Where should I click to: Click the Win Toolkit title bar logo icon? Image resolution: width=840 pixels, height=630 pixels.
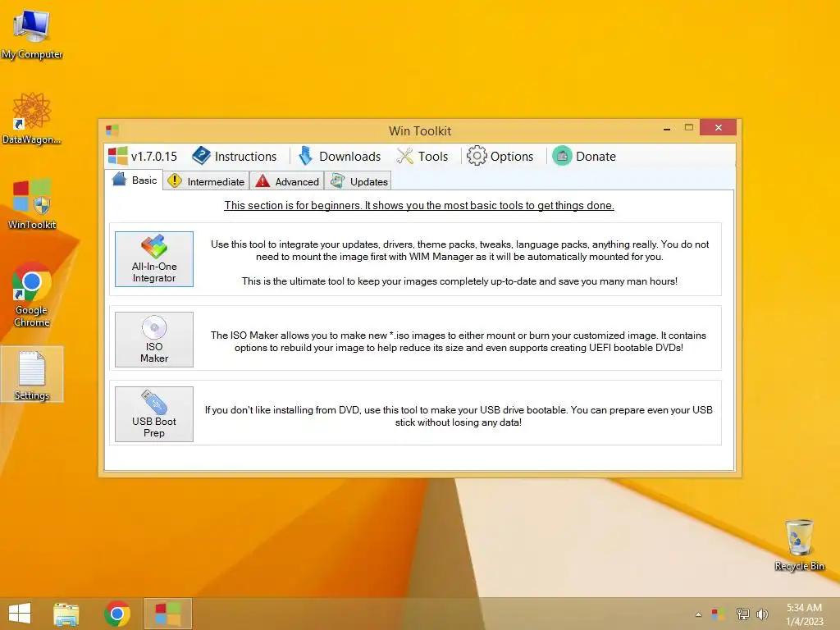(112, 130)
